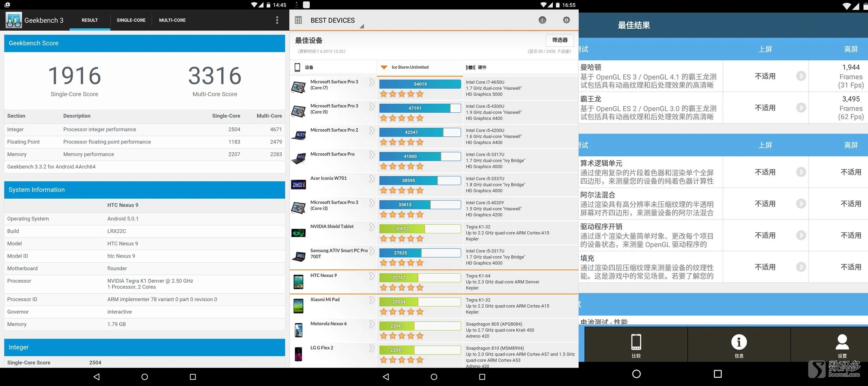Tap Android home button in Geekbench screen
868x386 pixels.
coord(145,377)
